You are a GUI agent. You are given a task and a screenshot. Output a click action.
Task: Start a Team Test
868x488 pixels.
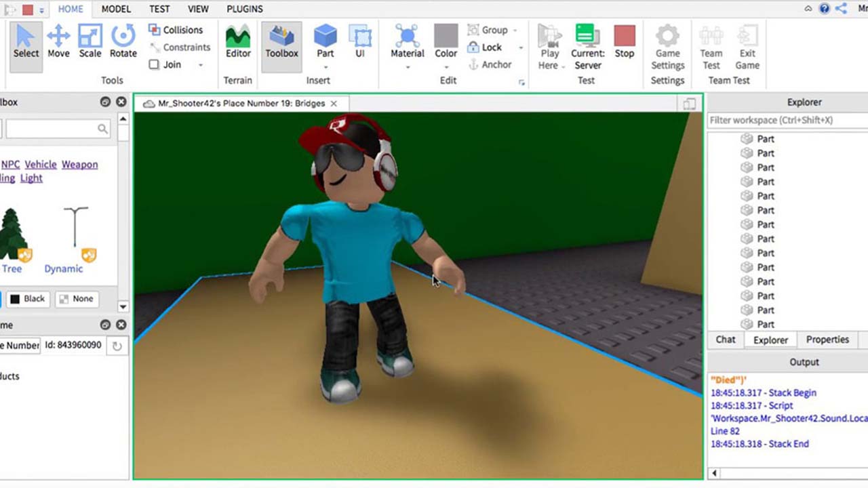(711, 46)
